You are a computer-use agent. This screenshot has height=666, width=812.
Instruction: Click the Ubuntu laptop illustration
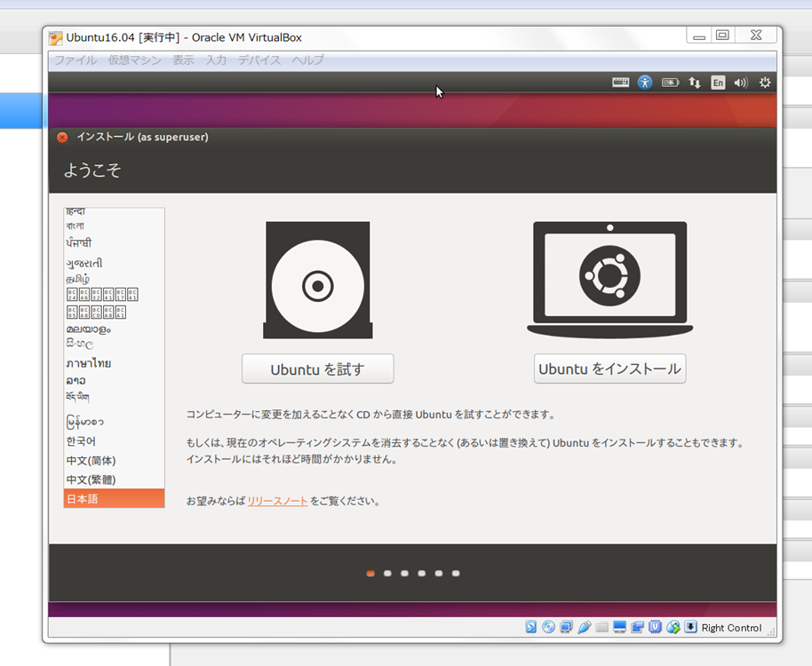610,280
